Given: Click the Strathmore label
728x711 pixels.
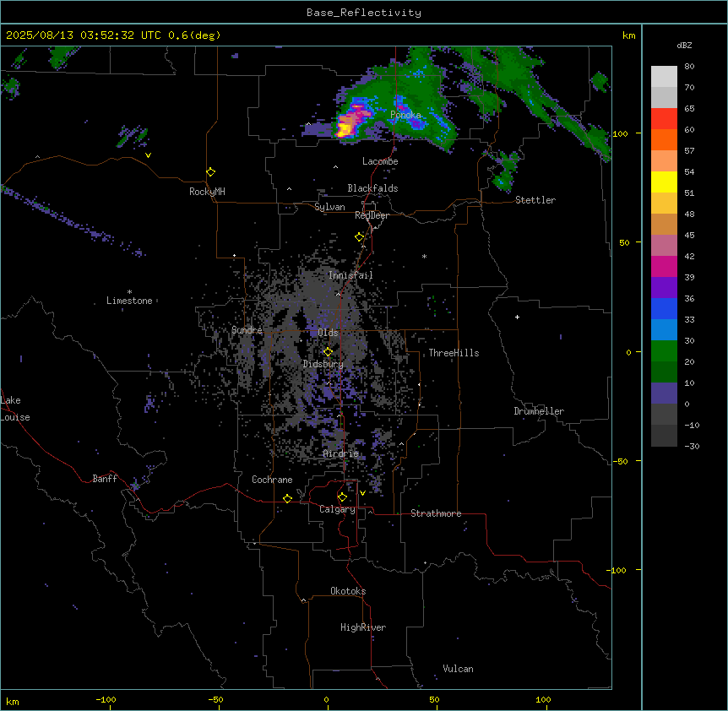Looking at the screenshot, I should [x=436, y=513].
